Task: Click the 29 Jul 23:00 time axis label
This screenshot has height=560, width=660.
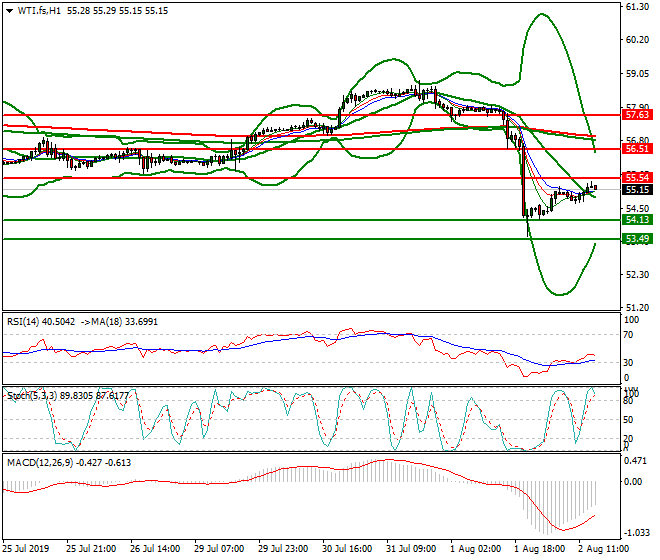Action: [283, 549]
